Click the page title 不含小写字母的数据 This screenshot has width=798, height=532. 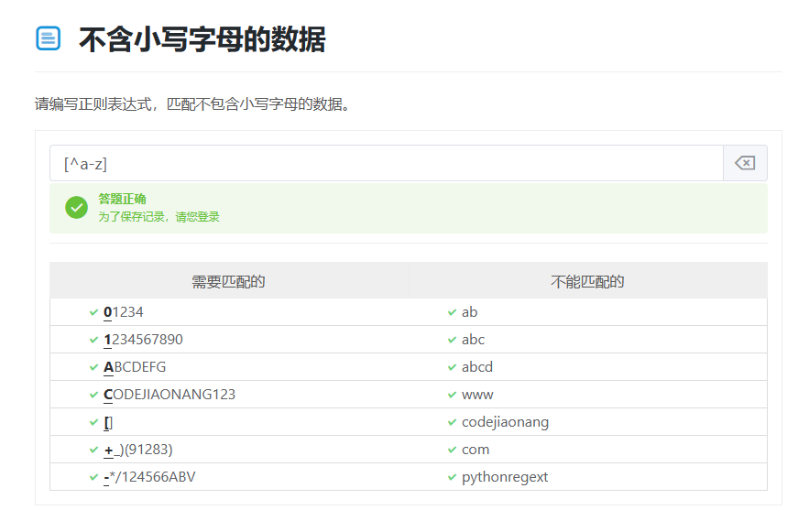tap(202, 39)
